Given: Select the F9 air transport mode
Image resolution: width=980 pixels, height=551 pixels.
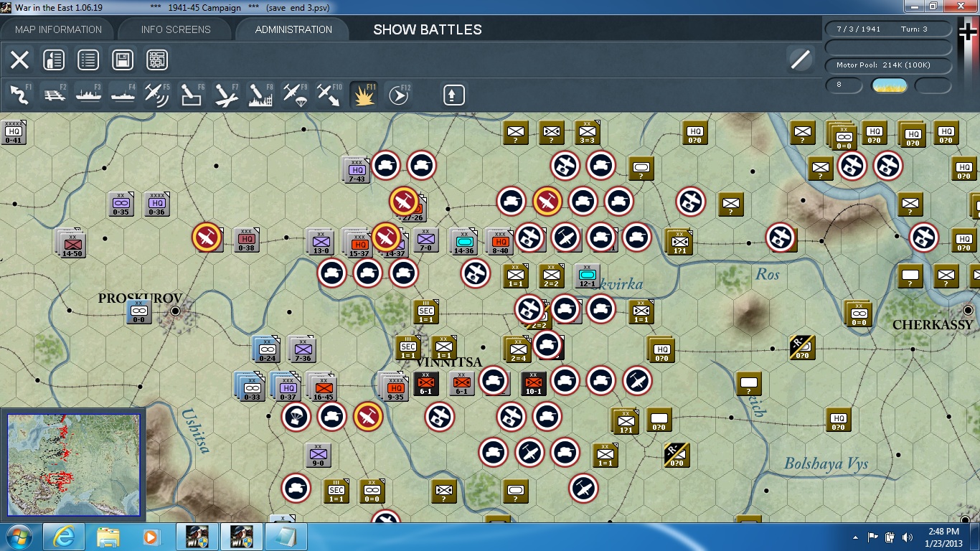Looking at the screenshot, I should [x=295, y=95].
